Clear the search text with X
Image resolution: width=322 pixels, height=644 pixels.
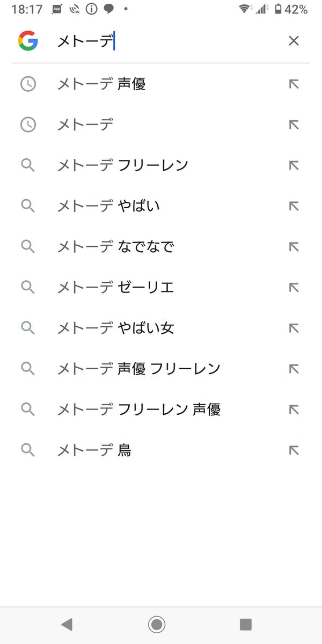point(294,41)
